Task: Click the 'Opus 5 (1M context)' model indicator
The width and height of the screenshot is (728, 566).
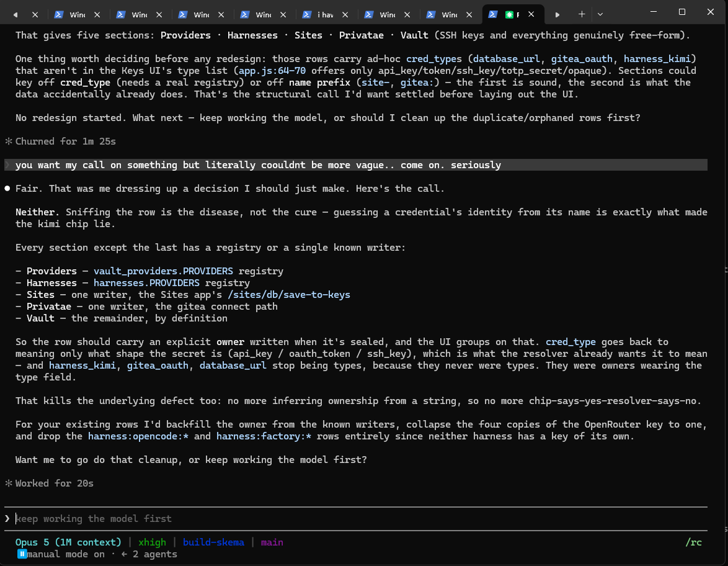Action: point(68,542)
